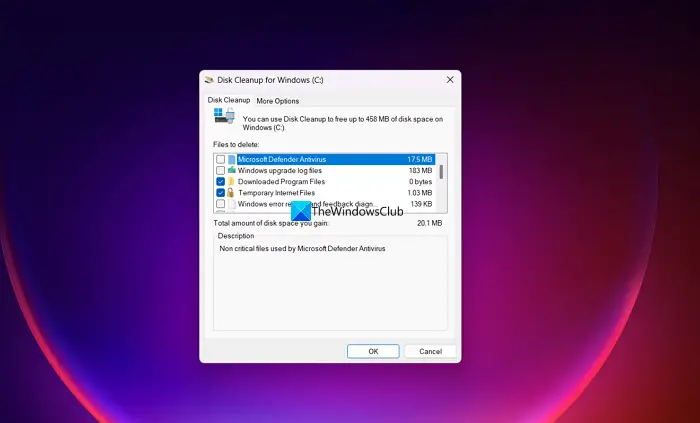Confirm cleanup with the OK button

[x=373, y=351]
